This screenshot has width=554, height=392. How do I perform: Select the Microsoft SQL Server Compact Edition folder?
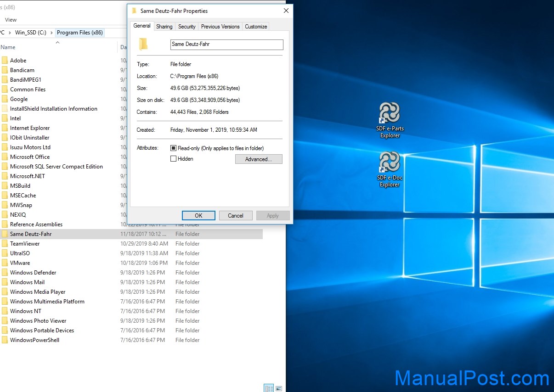(57, 167)
